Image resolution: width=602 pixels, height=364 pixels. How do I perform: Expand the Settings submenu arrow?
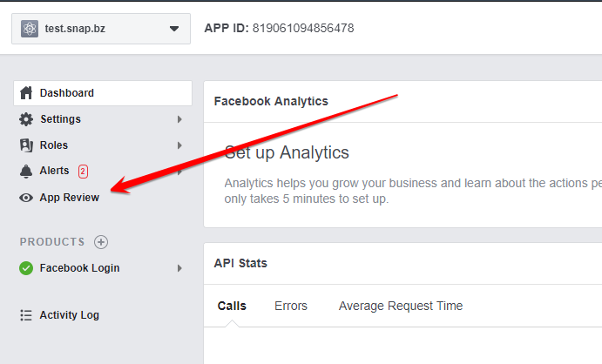coord(179,119)
